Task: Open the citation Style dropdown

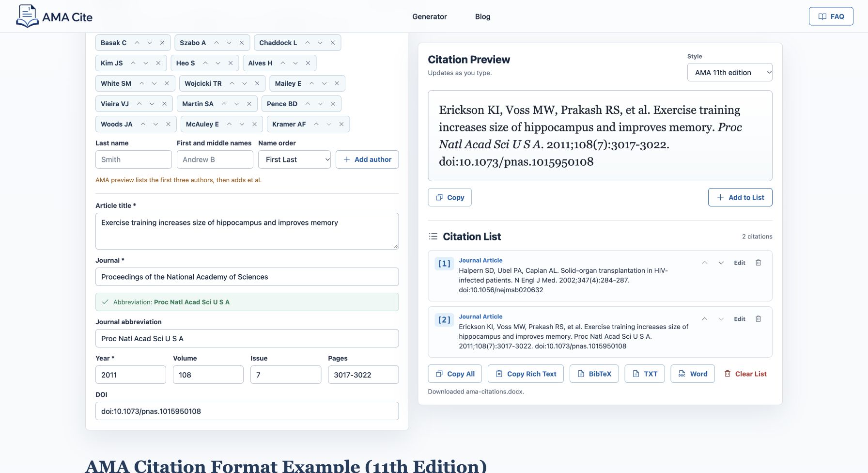Action: [730, 72]
